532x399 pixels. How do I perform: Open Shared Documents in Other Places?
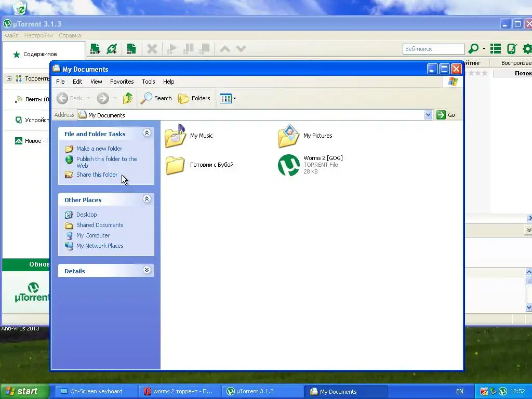pos(100,225)
